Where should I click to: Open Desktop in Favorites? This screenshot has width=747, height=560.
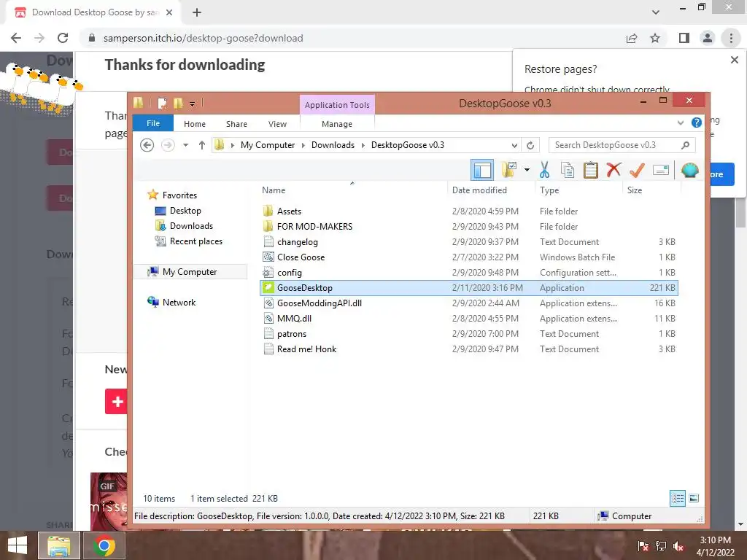click(185, 211)
